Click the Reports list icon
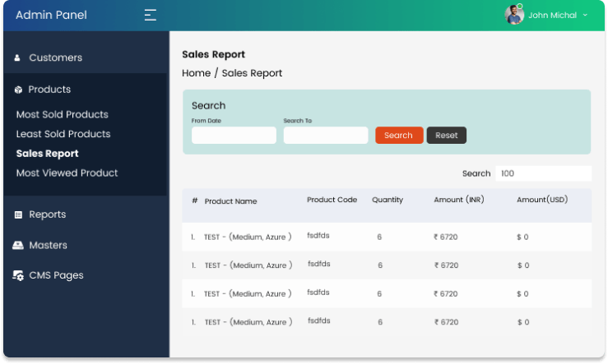 18,215
